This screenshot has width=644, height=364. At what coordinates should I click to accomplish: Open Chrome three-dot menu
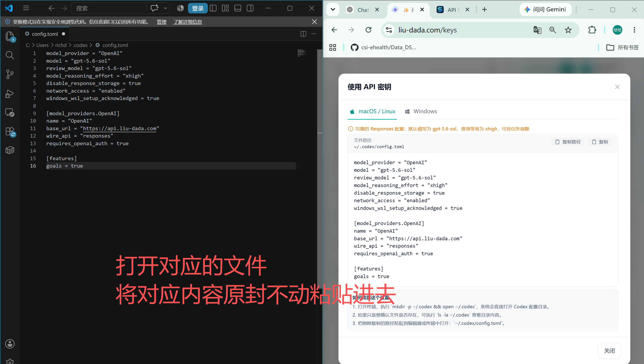coord(634,30)
